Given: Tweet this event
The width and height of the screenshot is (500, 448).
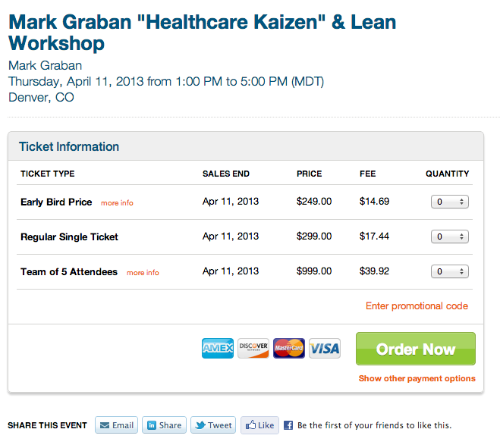Looking at the screenshot, I should point(213,425).
